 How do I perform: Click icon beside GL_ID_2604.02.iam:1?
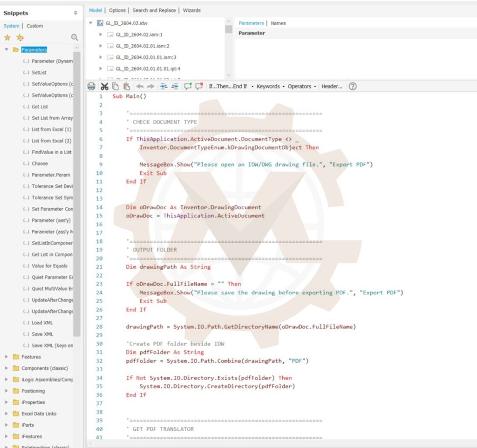[x=110, y=34]
